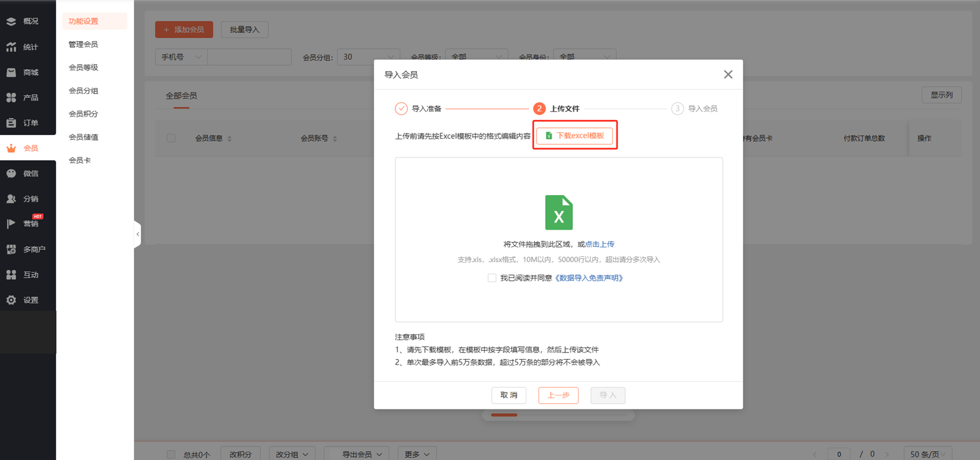Click the 添加会员 button
This screenshot has height=460, width=980.
coord(184,29)
